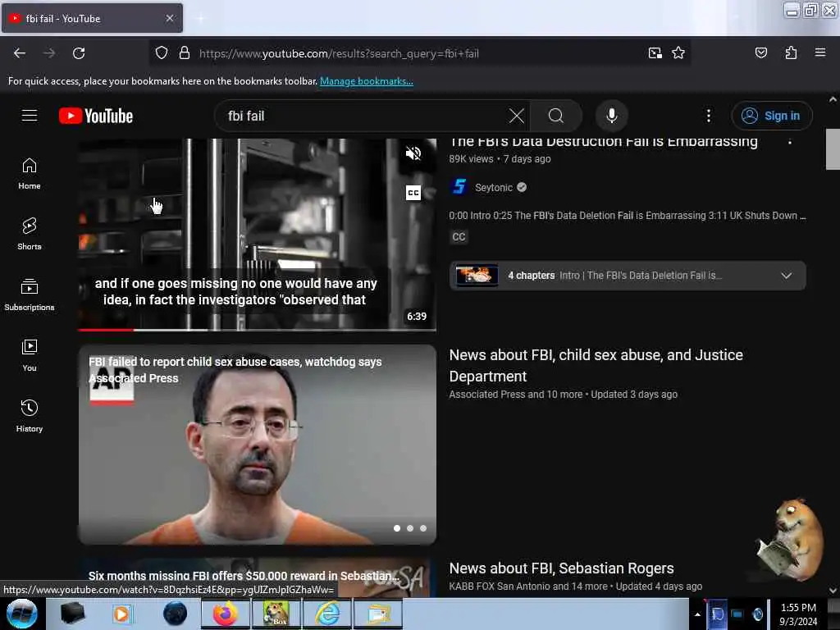Open browser extensions puzzle icon

791,53
